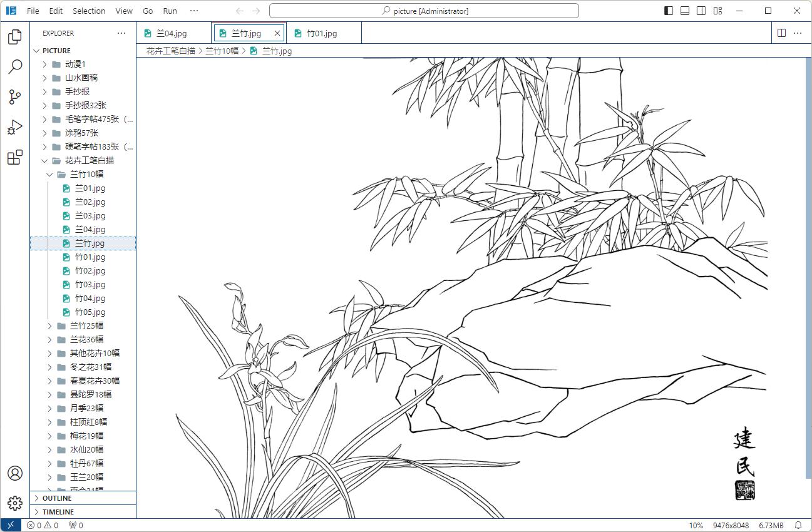This screenshot has height=532, width=812.
Task: Expand the 山水画稿 folder
Action: point(44,78)
